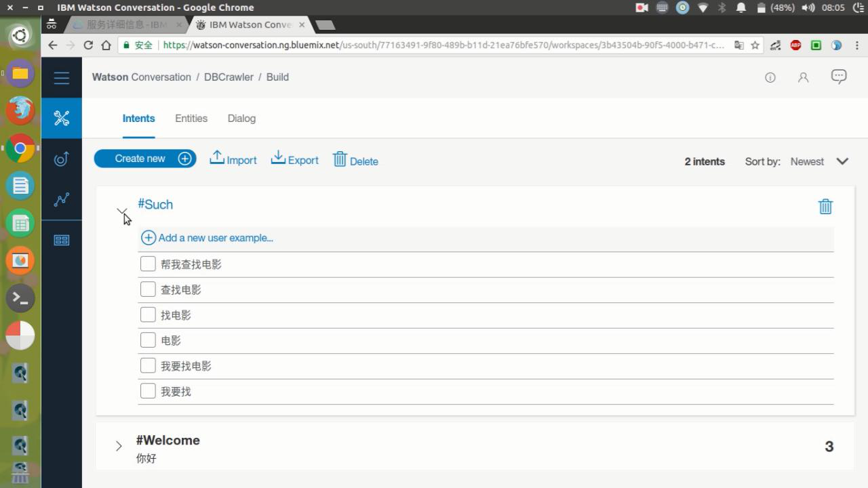
Task: Check the box for 我要找电影
Action: 148,365
